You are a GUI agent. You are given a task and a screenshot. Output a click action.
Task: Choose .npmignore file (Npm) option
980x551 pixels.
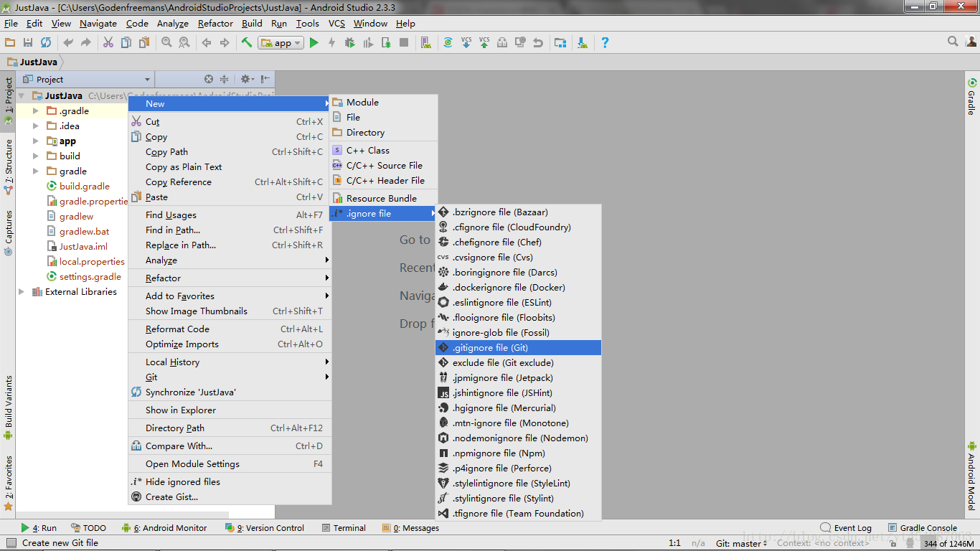click(x=518, y=453)
